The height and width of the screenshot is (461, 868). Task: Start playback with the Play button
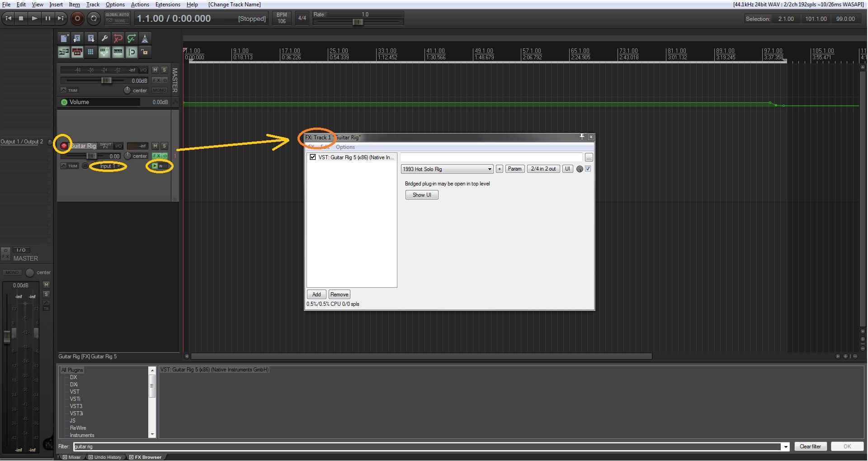point(34,19)
